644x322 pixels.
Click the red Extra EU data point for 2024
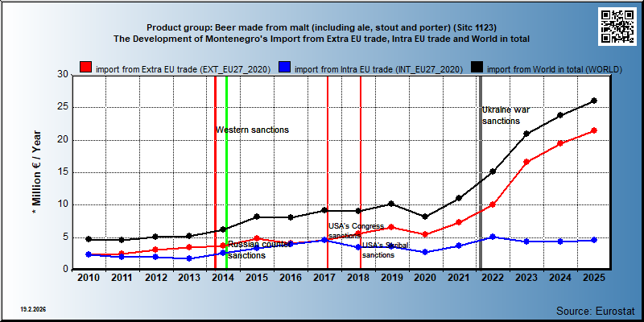(560, 143)
